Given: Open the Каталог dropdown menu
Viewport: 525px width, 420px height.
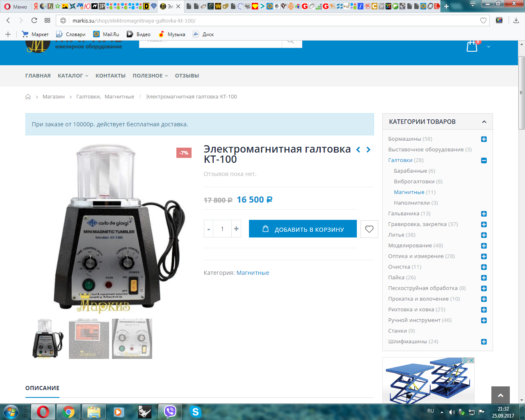Looking at the screenshot, I should (x=73, y=76).
